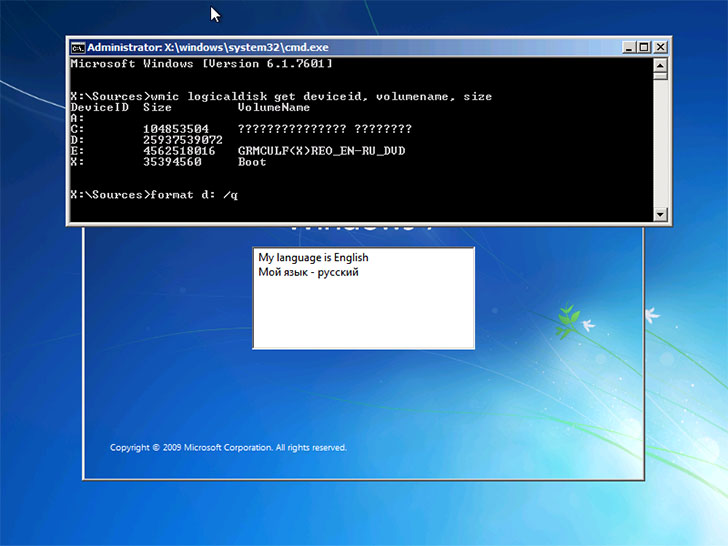The image size is (728, 546).
Task: Click the C: drive size 104853504
Action: coord(176,129)
